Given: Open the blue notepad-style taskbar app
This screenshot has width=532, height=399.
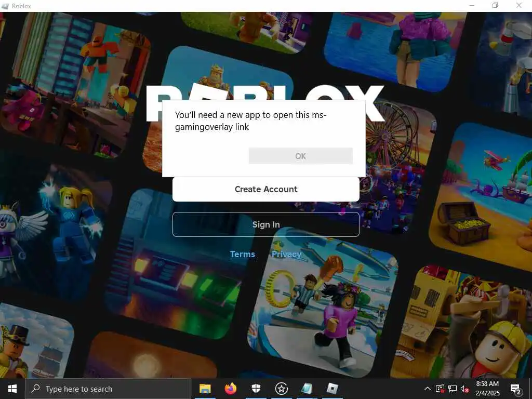Looking at the screenshot, I should coord(307,389).
